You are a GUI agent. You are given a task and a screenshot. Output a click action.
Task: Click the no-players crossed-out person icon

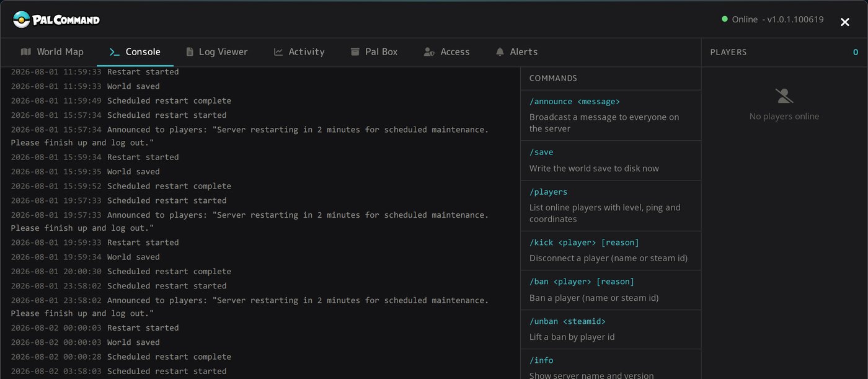784,96
